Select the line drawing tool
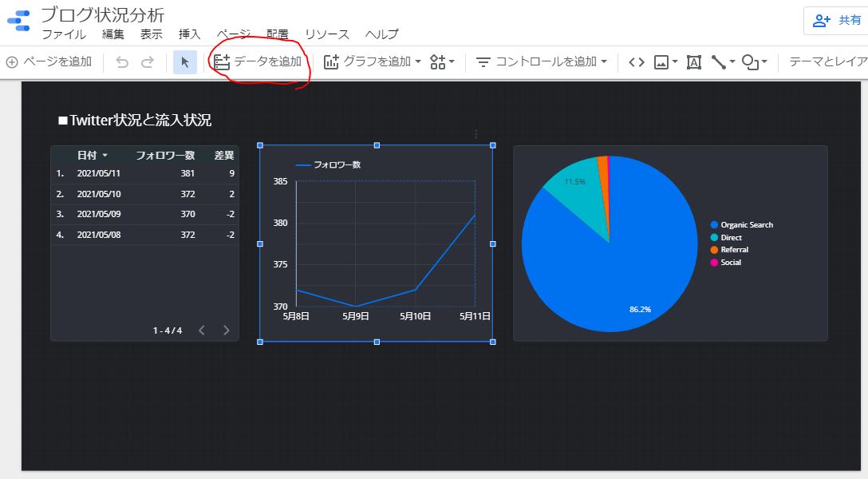The image size is (868, 479). pyautogui.click(x=723, y=62)
